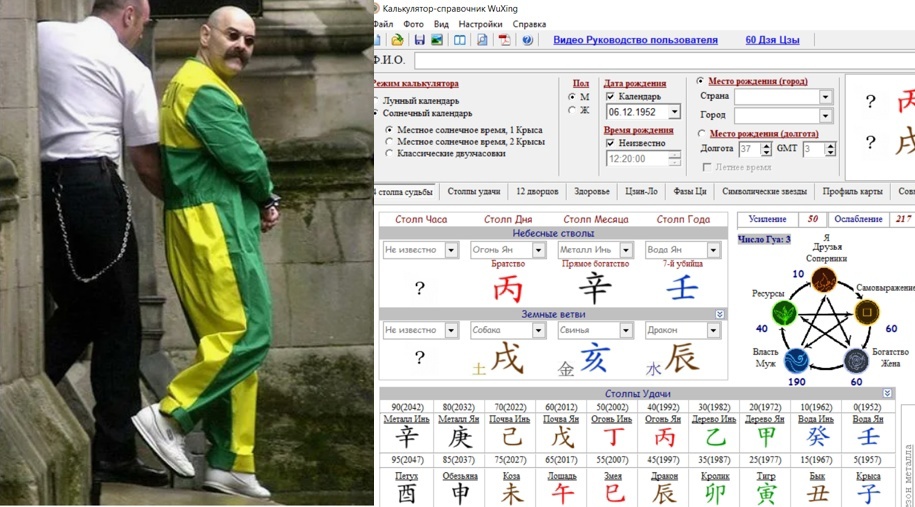Open the Дракон year branch dropdown
915x507 pixels.
713,330
